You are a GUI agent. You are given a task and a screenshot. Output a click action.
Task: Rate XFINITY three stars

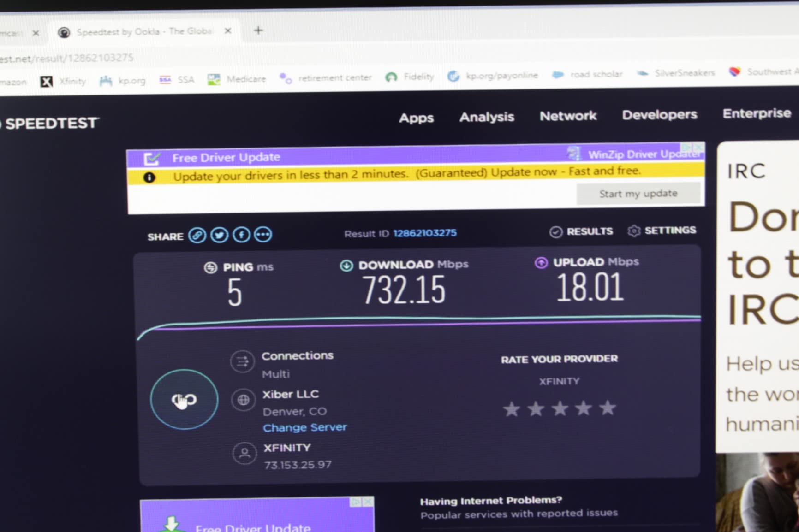click(x=560, y=408)
